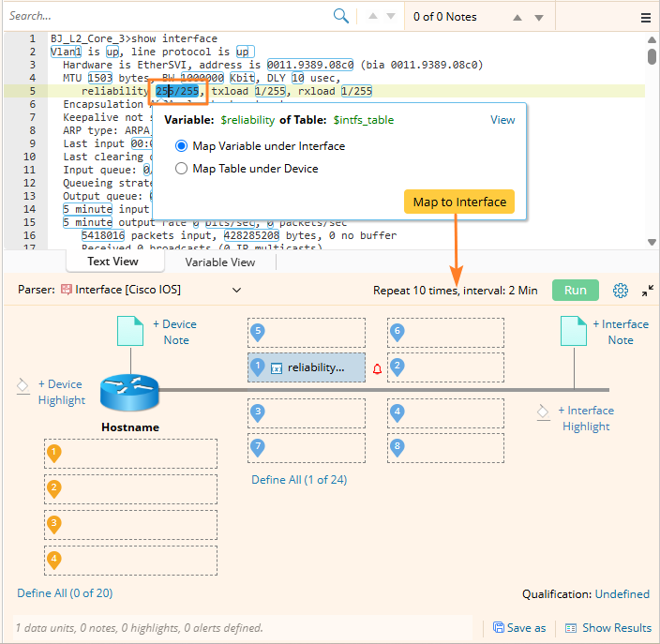Click the router device icon
The height and width of the screenshot is (644, 660).
click(x=129, y=390)
